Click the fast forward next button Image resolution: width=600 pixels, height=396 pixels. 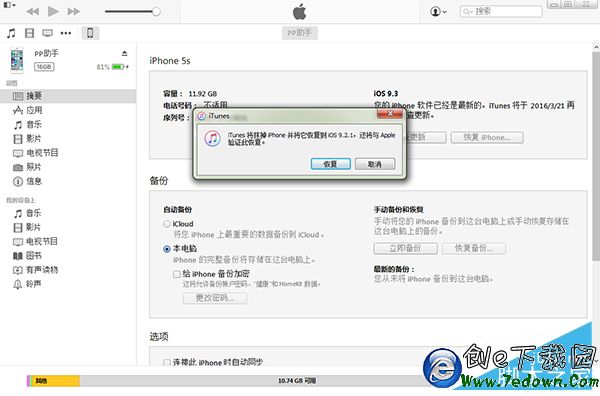pos(74,11)
